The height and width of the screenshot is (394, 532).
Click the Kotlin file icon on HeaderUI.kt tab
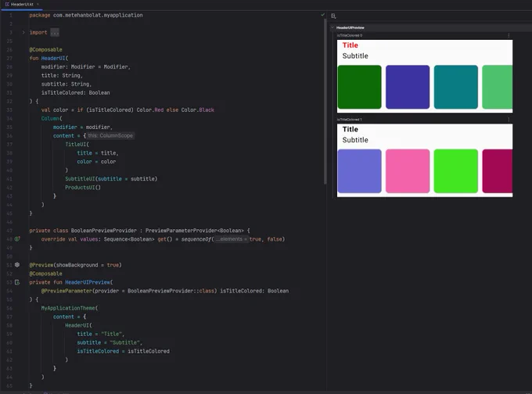7,5
